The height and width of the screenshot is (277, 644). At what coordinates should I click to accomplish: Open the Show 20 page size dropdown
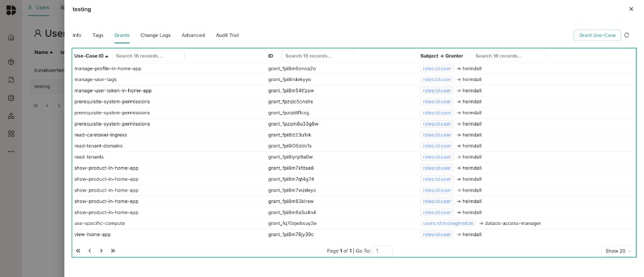point(618,251)
